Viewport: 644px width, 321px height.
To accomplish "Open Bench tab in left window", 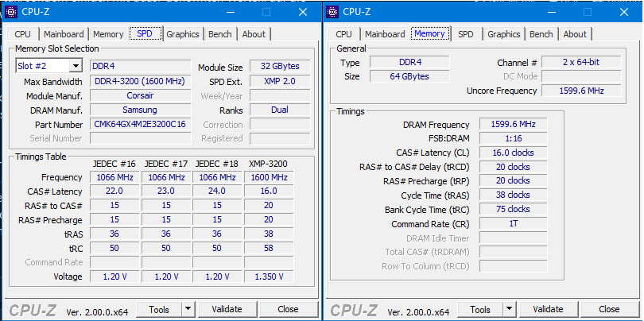I will pos(219,34).
